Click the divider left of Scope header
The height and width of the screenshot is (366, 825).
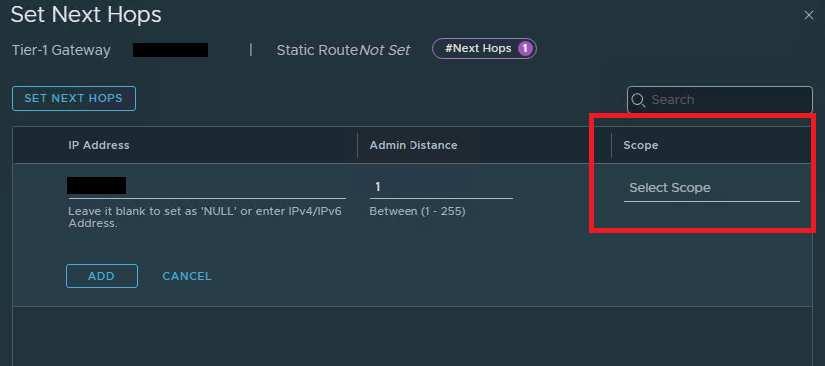point(611,145)
